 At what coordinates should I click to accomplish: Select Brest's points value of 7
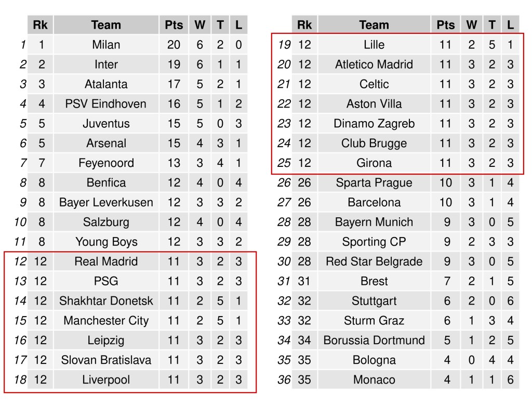[446, 281]
